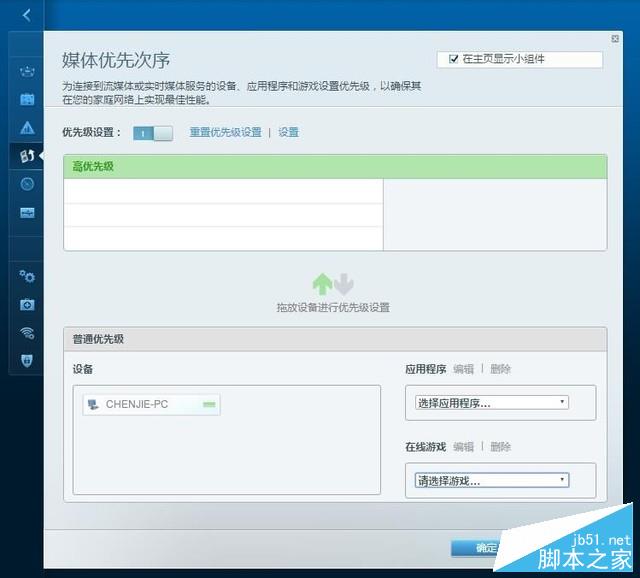Open connectivity gears icon in sidebar
This screenshot has height=578, width=640.
tap(27, 276)
